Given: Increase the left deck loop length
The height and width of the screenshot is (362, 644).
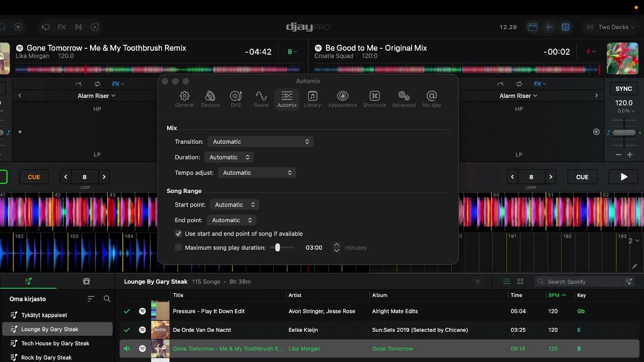Looking at the screenshot, I should coord(104,177).
